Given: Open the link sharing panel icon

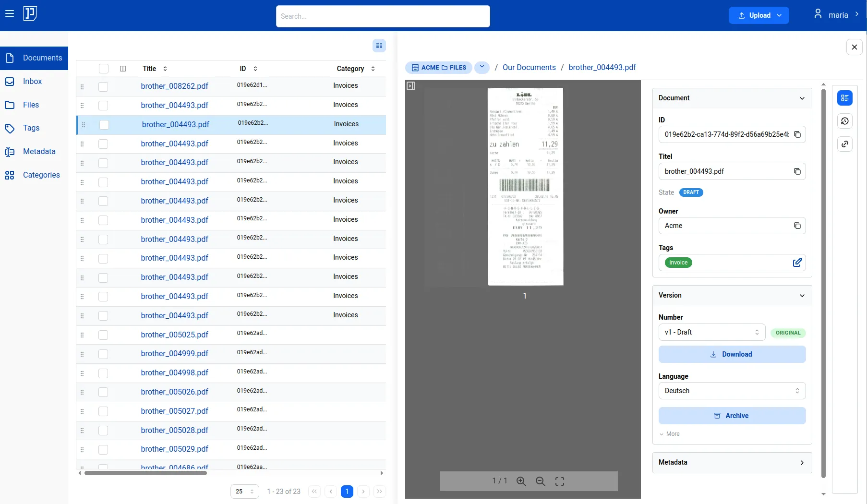Looking at the screenshot, I should (x=845, y=144).
